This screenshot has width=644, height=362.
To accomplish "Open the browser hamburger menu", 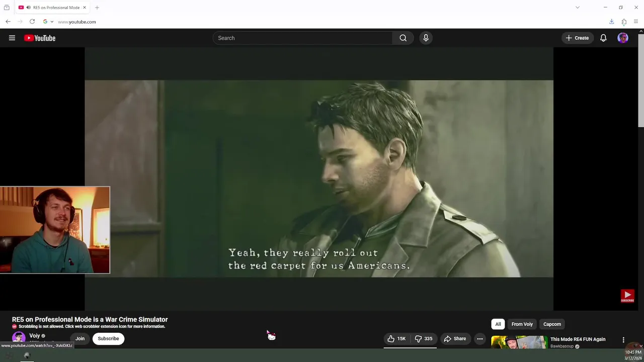I will pos(636,22).
